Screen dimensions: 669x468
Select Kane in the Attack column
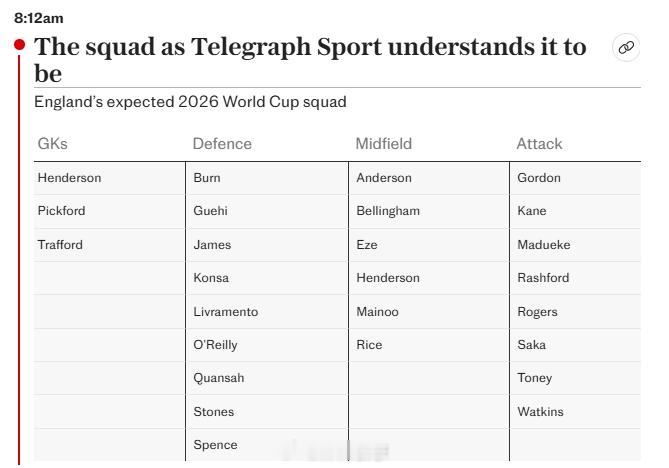532,211
